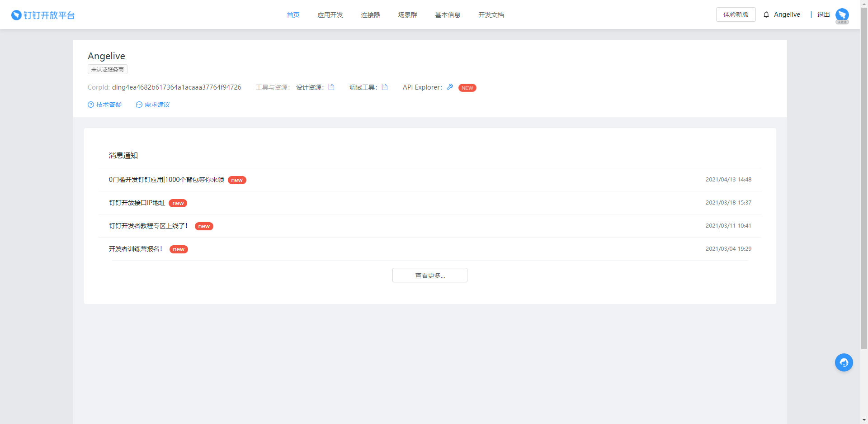Open notice 钉钉开发者教程专区上线了!
Screen dimensions: 868x424
click(x=148, y=226)
